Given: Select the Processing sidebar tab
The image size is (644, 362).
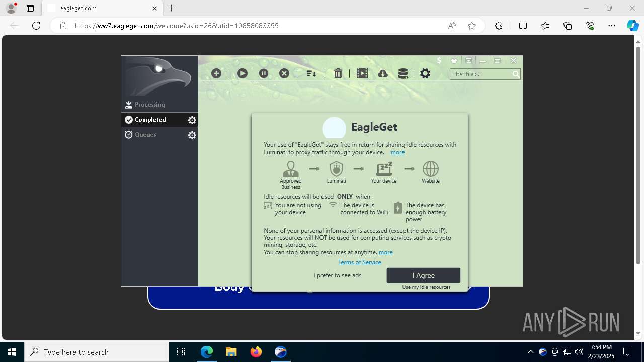Looking at the screenshot, I should coord(159,105).
